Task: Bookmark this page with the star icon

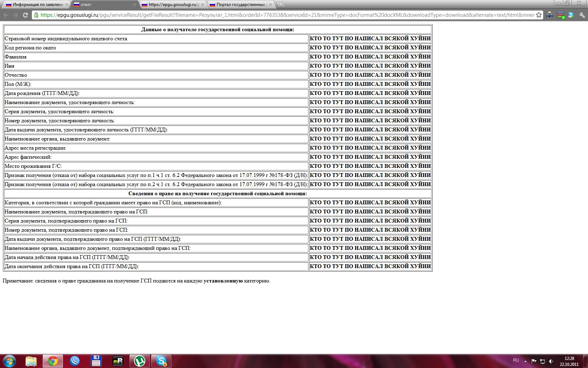Action: point(539,15)
